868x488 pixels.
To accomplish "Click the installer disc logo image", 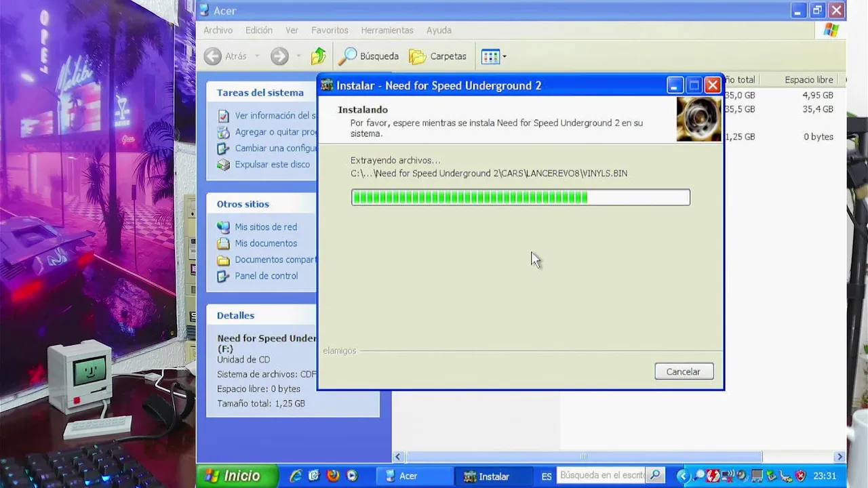I will pos(698,119).
